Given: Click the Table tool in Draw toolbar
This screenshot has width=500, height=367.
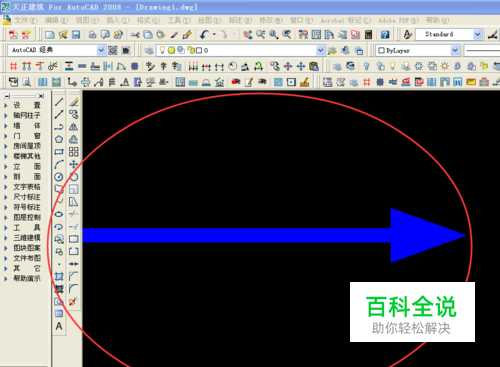Looking at the screenshot, I should (x=59, y=313).
